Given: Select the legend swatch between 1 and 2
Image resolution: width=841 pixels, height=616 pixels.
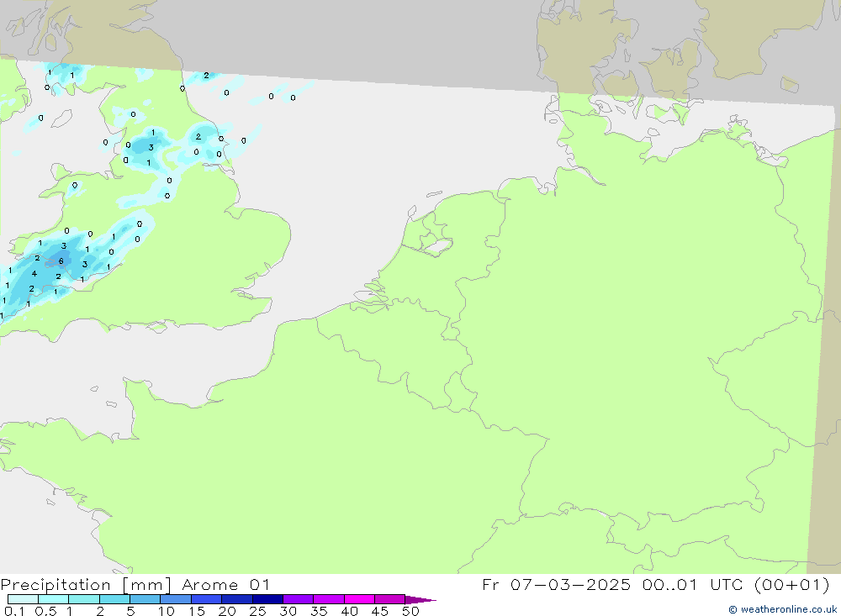Looking at the screenshot, I should pyautogui.click(x=84, y=599).
